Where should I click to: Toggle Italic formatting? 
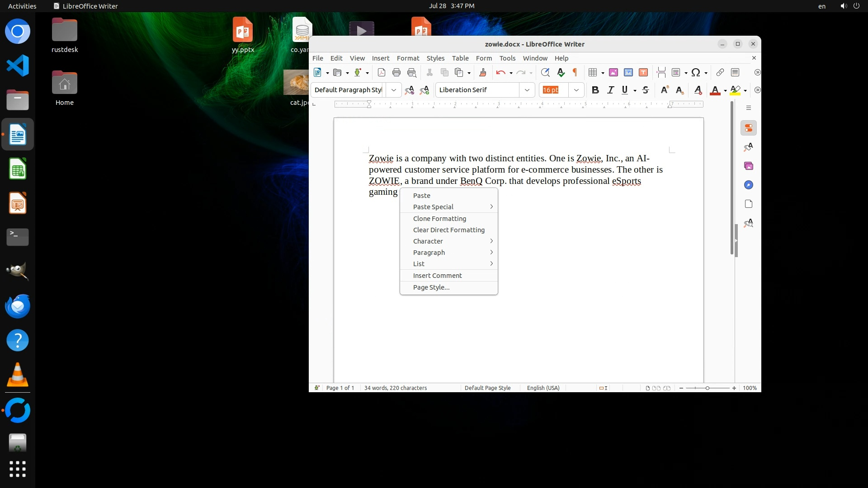tap(610, 90)
